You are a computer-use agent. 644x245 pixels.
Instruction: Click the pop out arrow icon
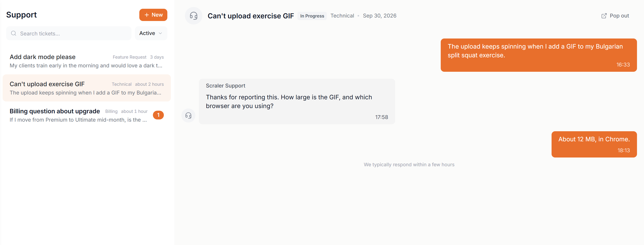point(604,16)
